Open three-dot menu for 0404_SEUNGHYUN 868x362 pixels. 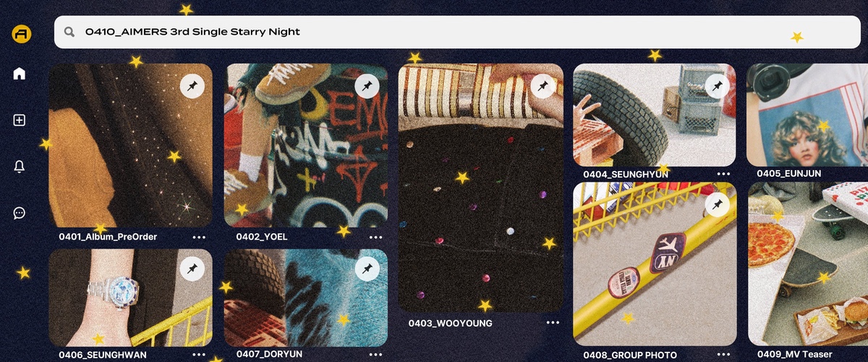pos(723,174)
